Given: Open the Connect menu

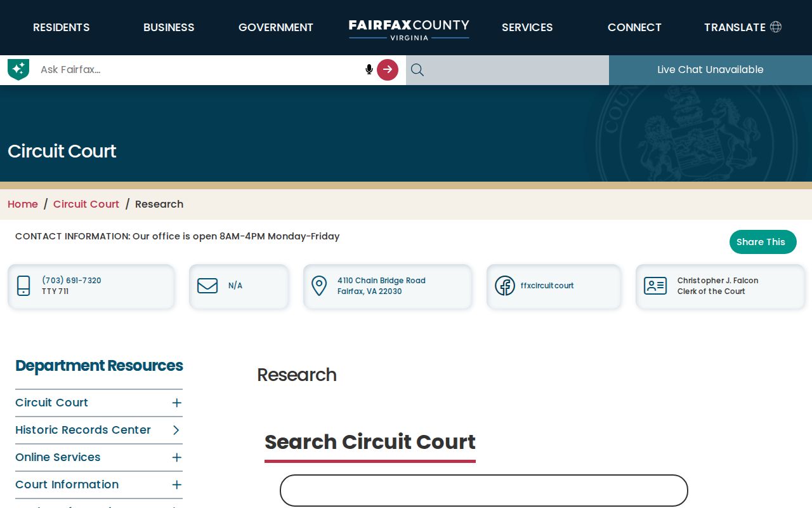Looking at the screenshot, I should point(634,27).
